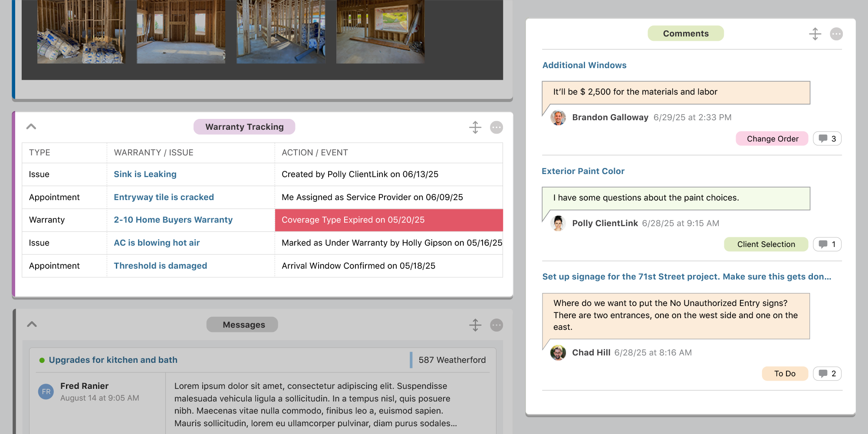Open the 3 replies on Additional Windows comment

point(827,139)
